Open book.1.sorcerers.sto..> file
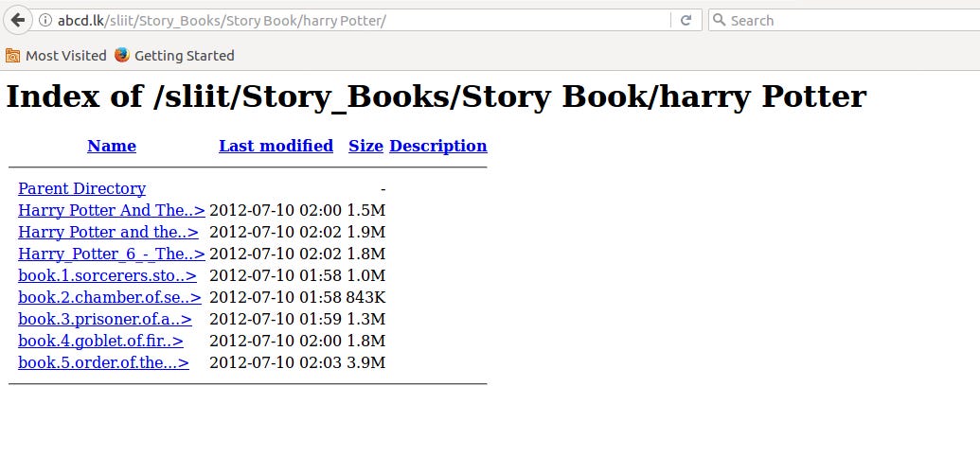Screen dimensions: 980x474 tap(108, 275)
